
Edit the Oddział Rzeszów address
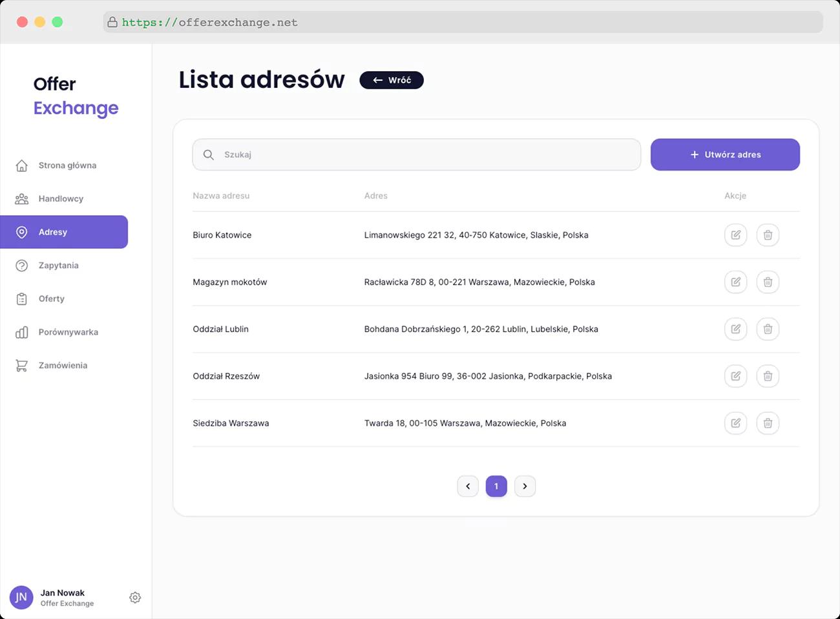pyautogui.click(x=735, y=376)
